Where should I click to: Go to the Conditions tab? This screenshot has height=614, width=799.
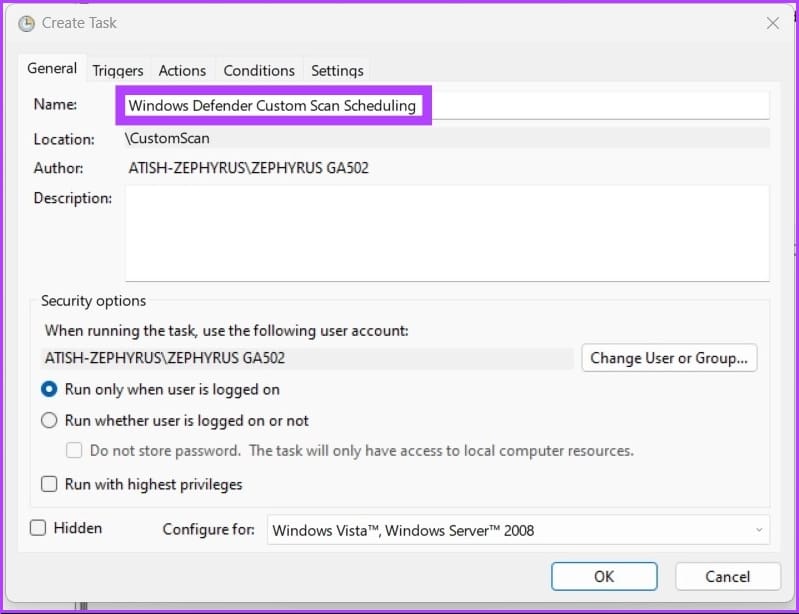259,70
